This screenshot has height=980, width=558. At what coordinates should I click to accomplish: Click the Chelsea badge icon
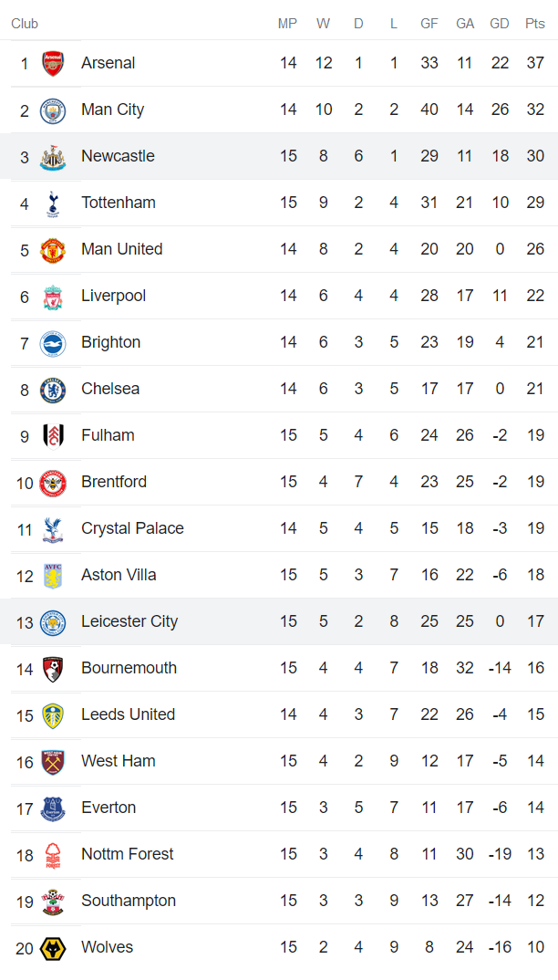coord(53,389)
